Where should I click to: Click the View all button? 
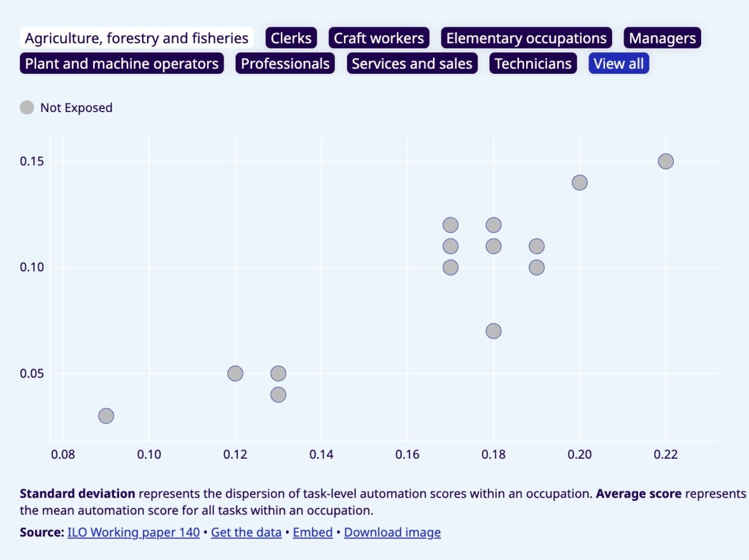pyautogui.click(x=618, y=64)
